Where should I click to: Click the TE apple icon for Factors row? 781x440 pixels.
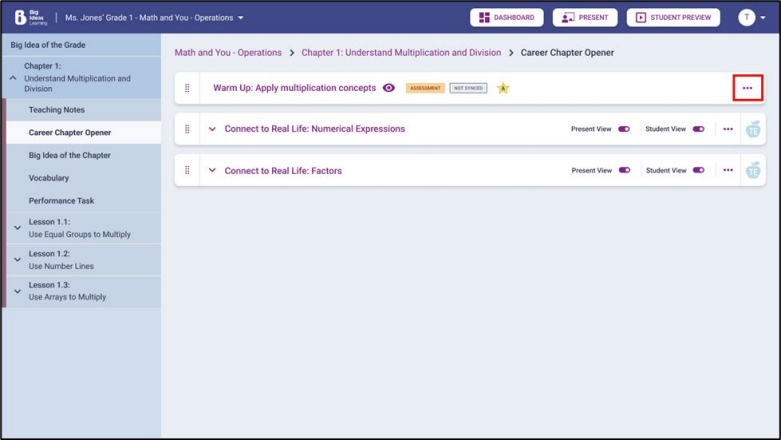753,170
